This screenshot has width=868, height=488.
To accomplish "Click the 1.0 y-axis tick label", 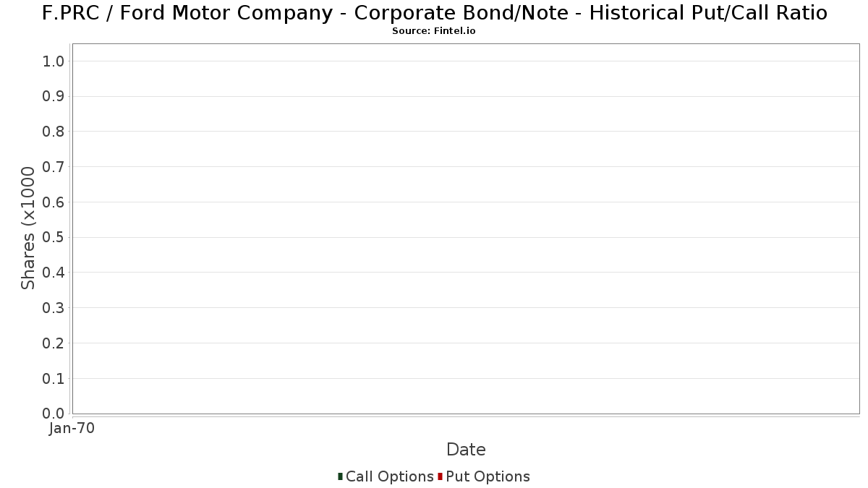I will pos(54,61).
